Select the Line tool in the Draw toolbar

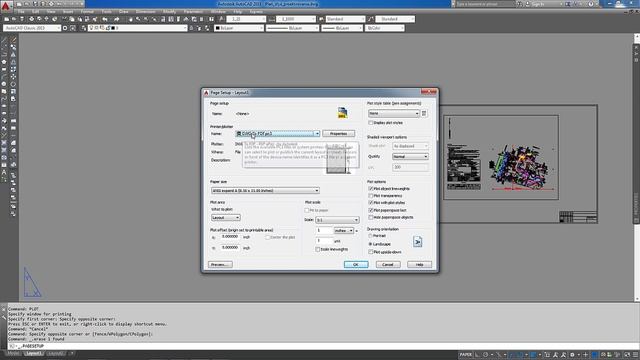[x=4, y=40]
